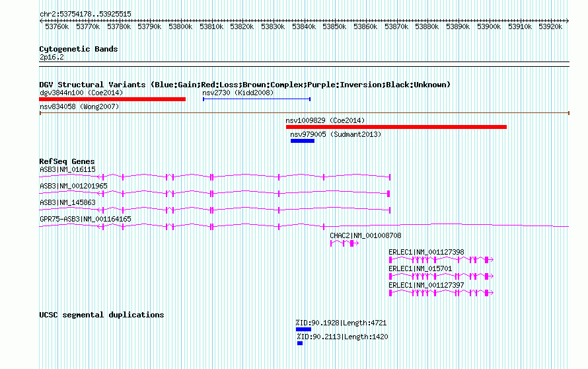Image resolution: width=588 pixels, height=369 pixels.
Task: Open the nsv2730 (Kidd2008) label
Action: coord(238,93)
